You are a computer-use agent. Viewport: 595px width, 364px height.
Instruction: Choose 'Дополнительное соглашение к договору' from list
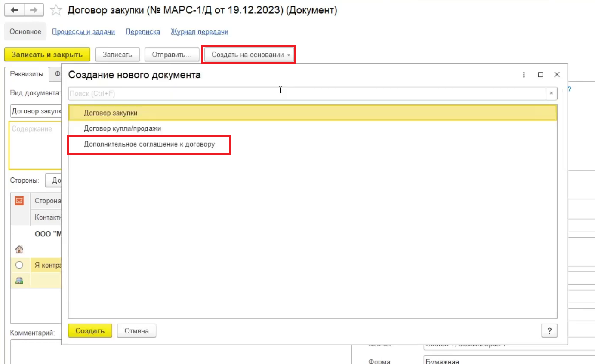149,144
